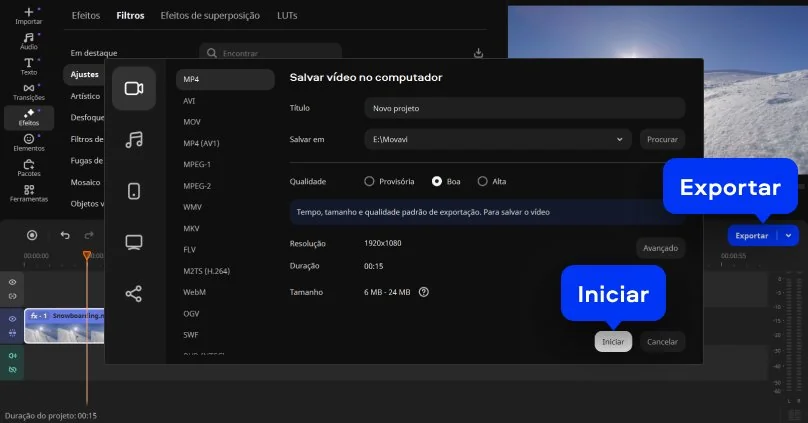
Task: Expand the Salvar em folder dropdown
Action: (x=620, y=139)
